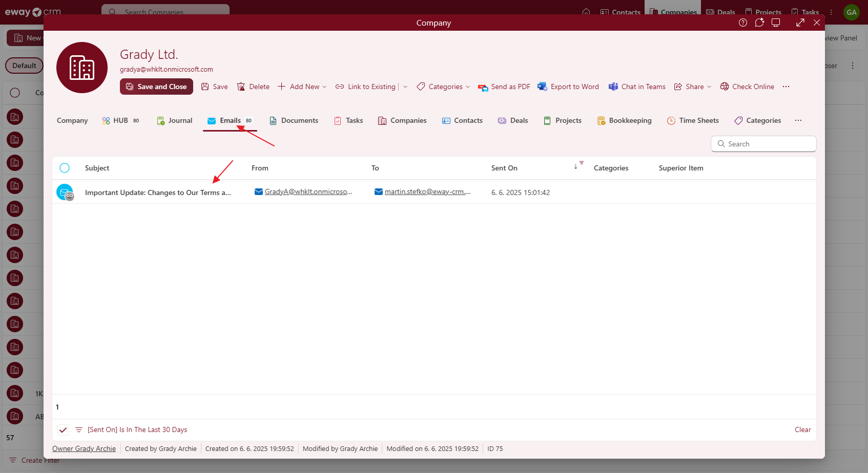Switch to the Time Sheets tab

coord(693,120)
